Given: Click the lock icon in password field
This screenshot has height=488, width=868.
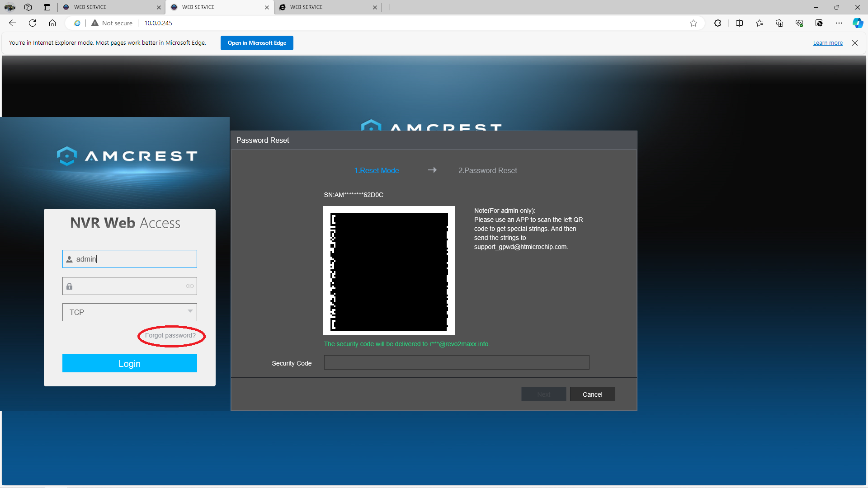Looking at the screenshot, I should (70, 286).
